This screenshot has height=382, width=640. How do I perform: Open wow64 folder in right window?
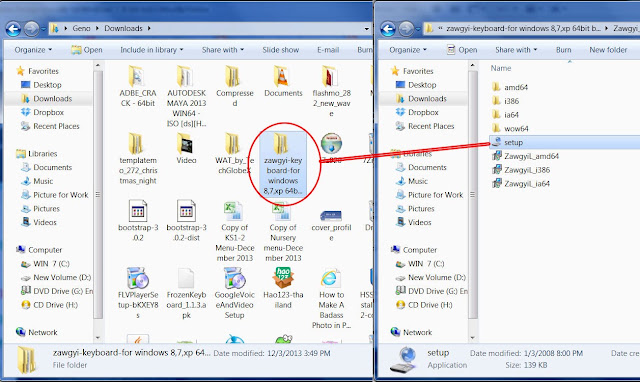[x=510, y=129]
